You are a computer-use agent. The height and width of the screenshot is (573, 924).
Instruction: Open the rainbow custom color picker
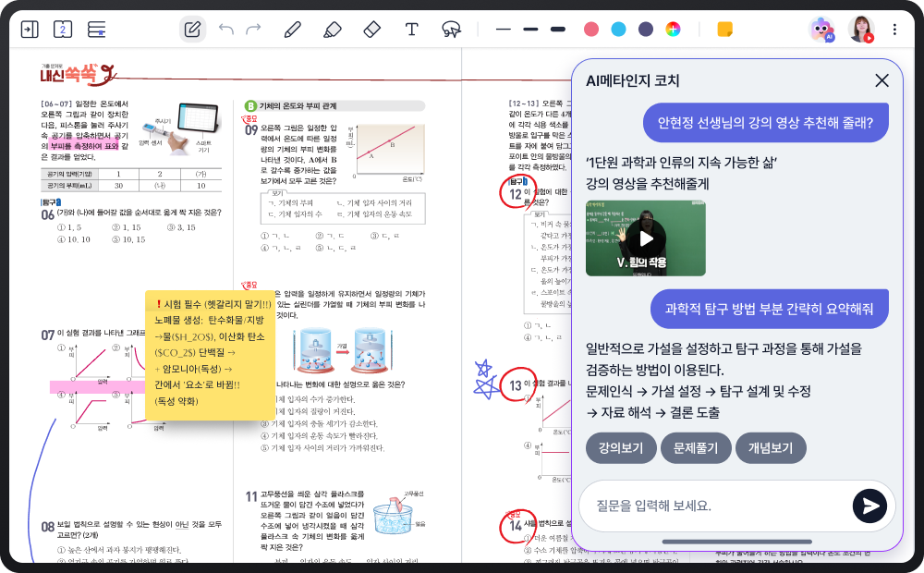(673, 29)
